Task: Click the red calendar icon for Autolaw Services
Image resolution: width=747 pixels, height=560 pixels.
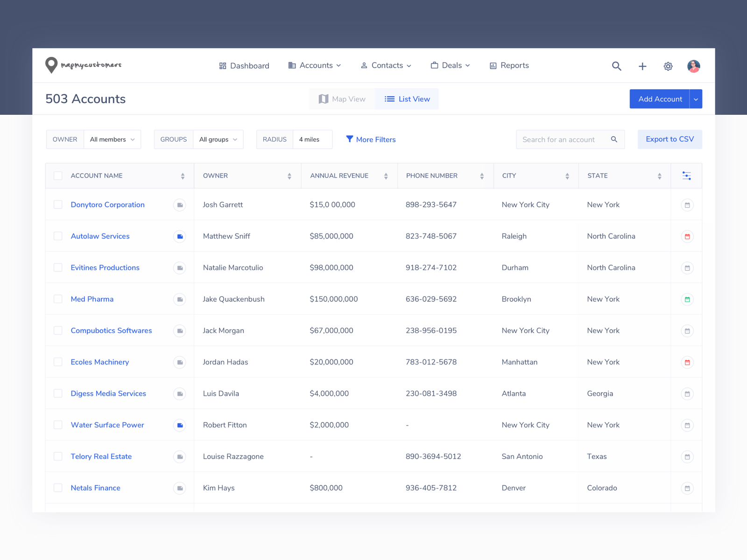Action: (687, 236)
